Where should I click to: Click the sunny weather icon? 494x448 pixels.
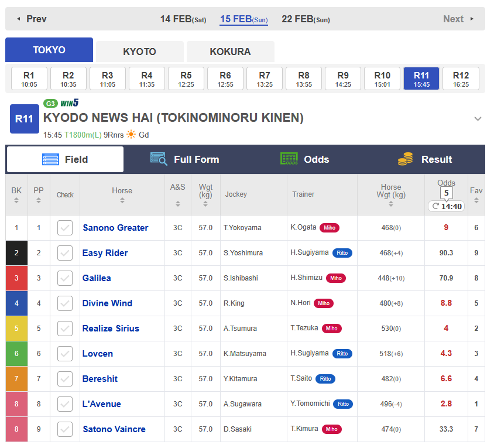click(x=131, y=135)
